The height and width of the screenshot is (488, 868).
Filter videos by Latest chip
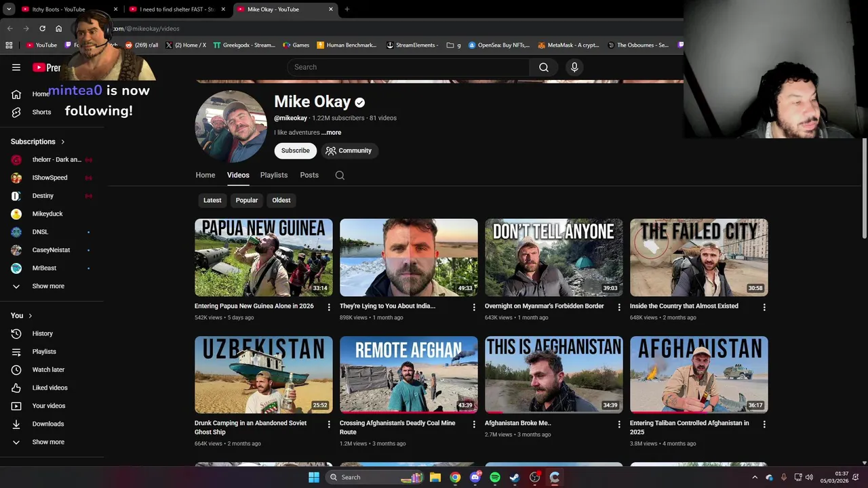tap(212, 200)
